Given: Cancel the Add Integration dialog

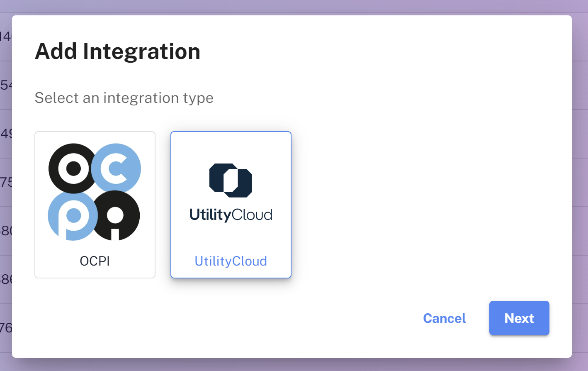Looking at the screenshot, I should [x=444, y=318].
